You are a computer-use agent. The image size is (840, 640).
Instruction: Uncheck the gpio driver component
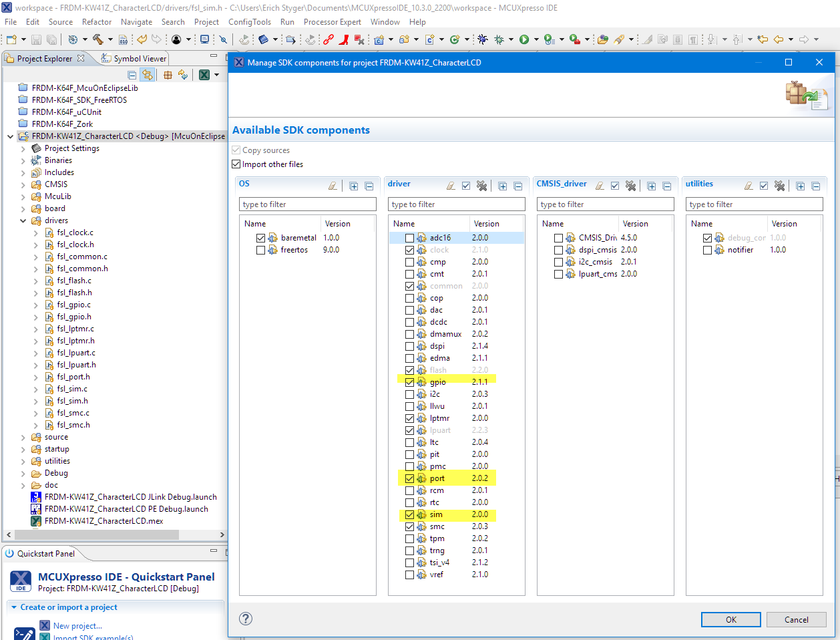point(411,381)
